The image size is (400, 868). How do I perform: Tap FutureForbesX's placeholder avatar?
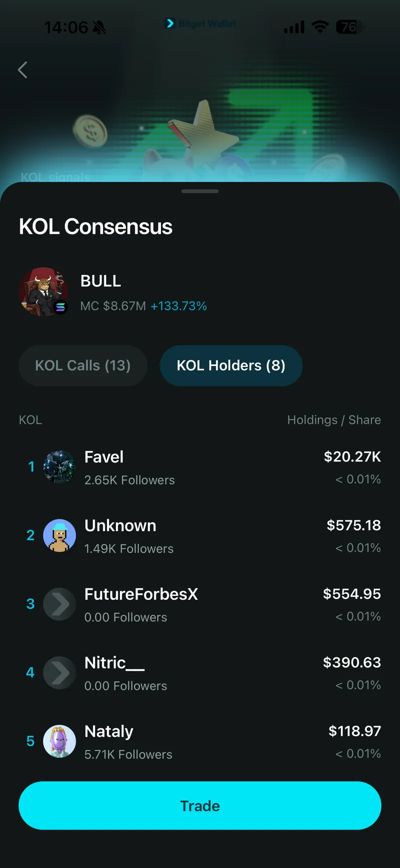(59, 604)
